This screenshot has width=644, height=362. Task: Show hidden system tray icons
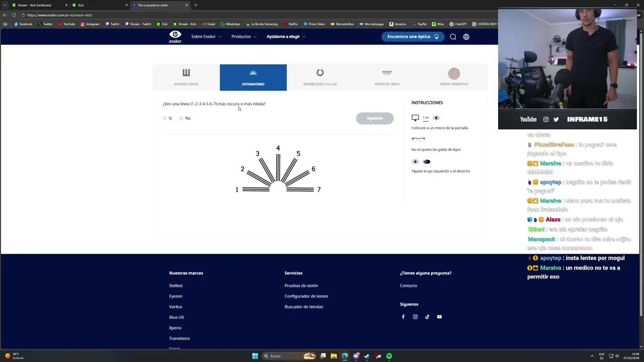click(x=592, y=356)
